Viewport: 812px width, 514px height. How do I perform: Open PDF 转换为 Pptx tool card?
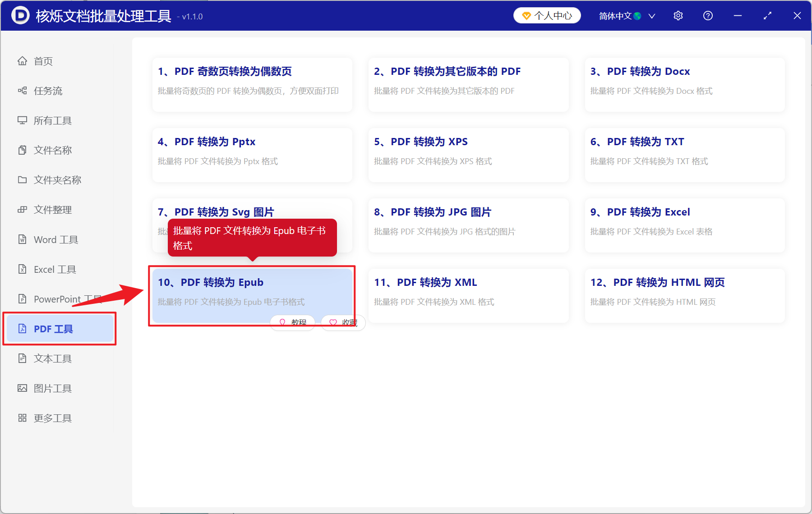(x=252, y=155)
